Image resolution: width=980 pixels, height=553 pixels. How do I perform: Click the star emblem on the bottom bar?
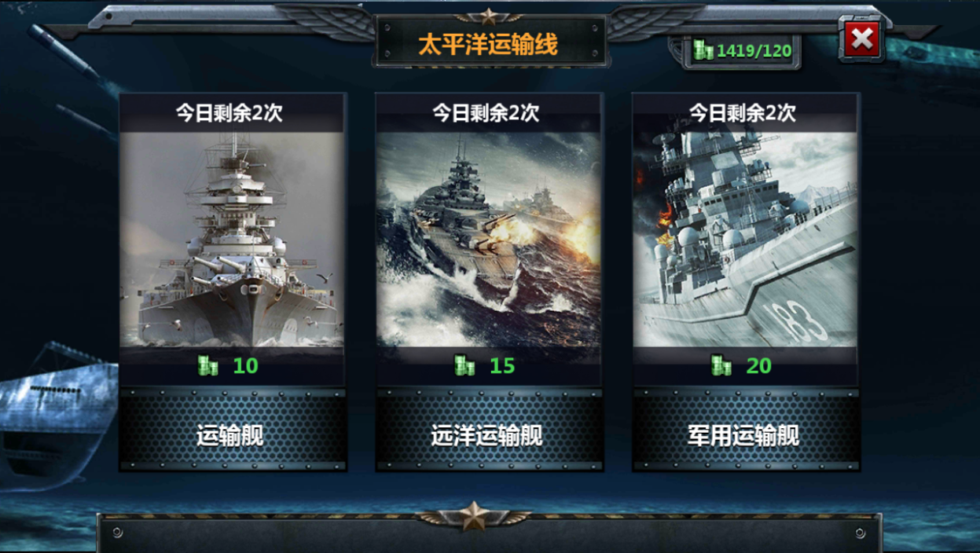click(473, 516)
